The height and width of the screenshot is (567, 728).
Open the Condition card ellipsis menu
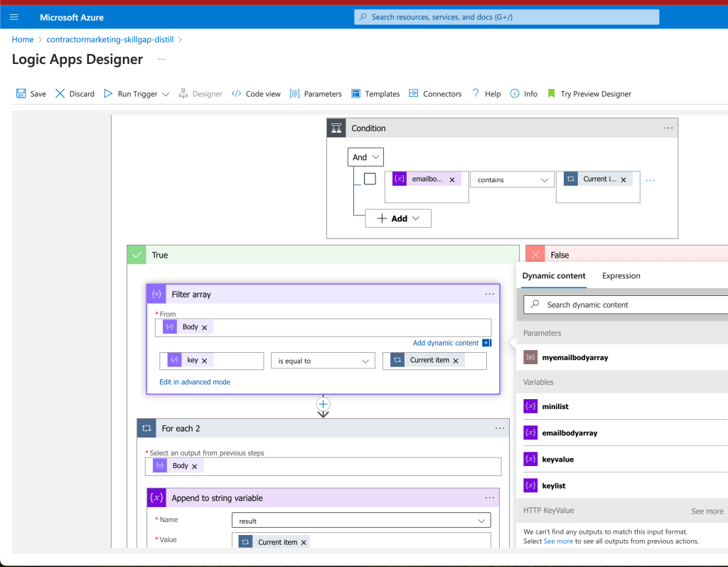click(668, 128)
